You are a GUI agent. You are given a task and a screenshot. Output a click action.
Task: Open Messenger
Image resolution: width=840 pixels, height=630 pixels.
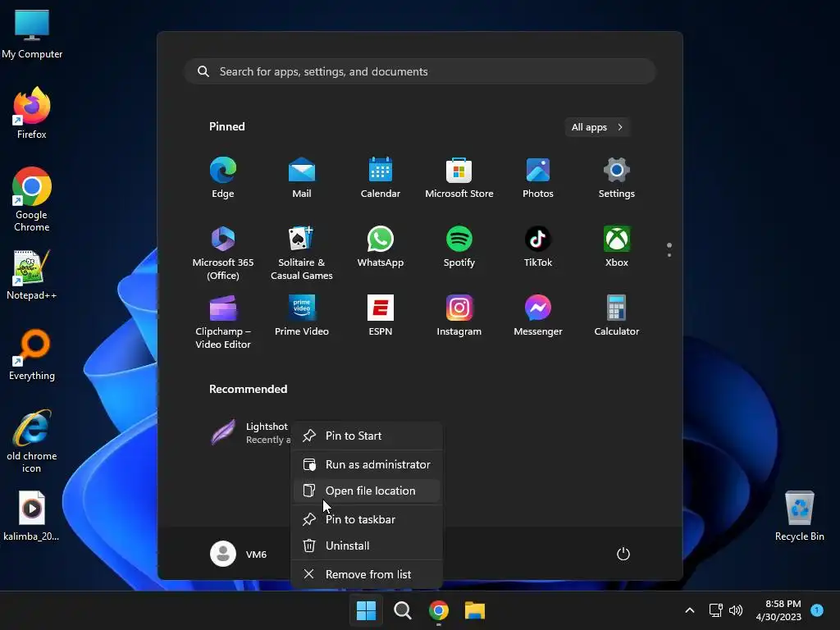pyautogui.click(x=538, y=316)
